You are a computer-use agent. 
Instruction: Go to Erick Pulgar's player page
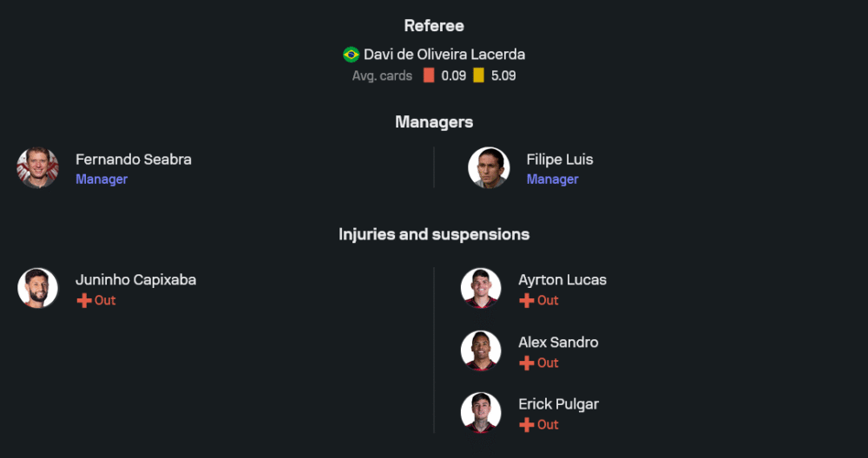[558, 404]
